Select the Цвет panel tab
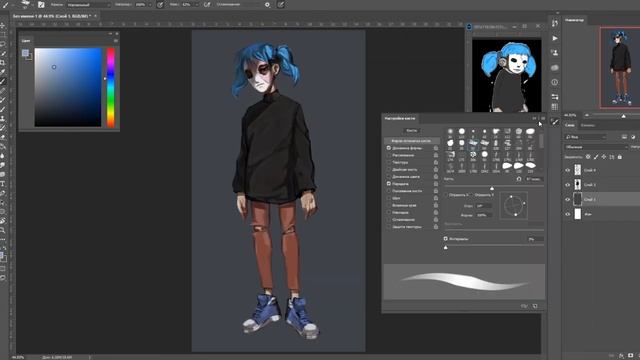640x360 pixels. [x=26, y=41]
